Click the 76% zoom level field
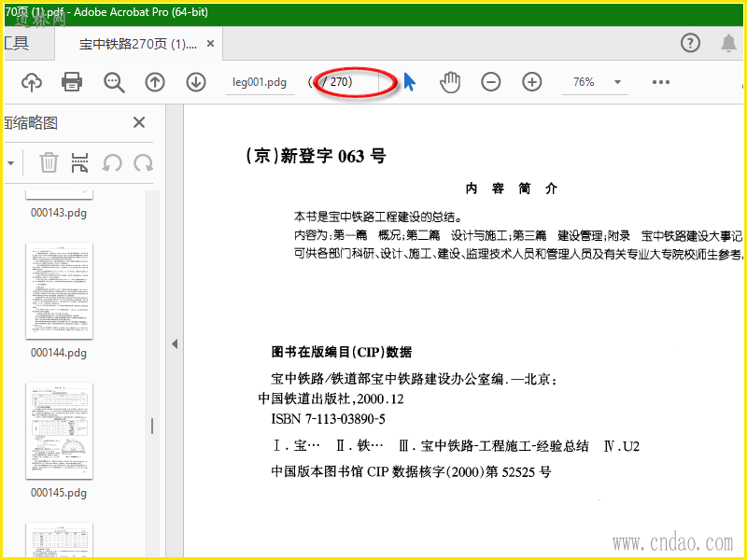Image resolution: width=747 pixels, height=560 pixels. (x=585, y=82)
